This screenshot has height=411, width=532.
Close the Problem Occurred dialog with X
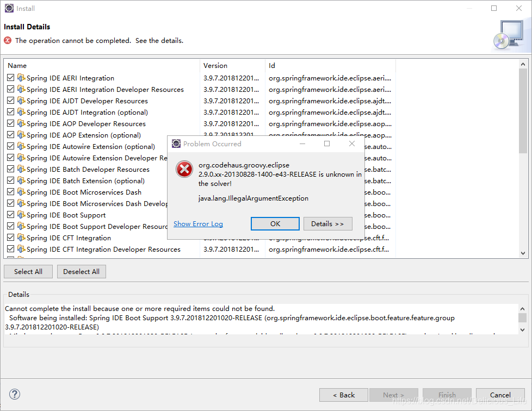[352, 144]
